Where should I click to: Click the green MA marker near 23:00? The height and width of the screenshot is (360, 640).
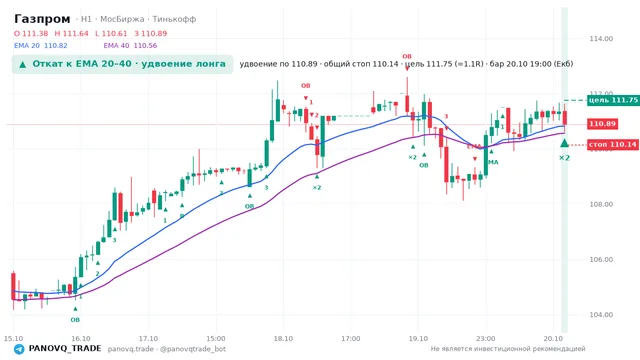[x=493, y=162]
